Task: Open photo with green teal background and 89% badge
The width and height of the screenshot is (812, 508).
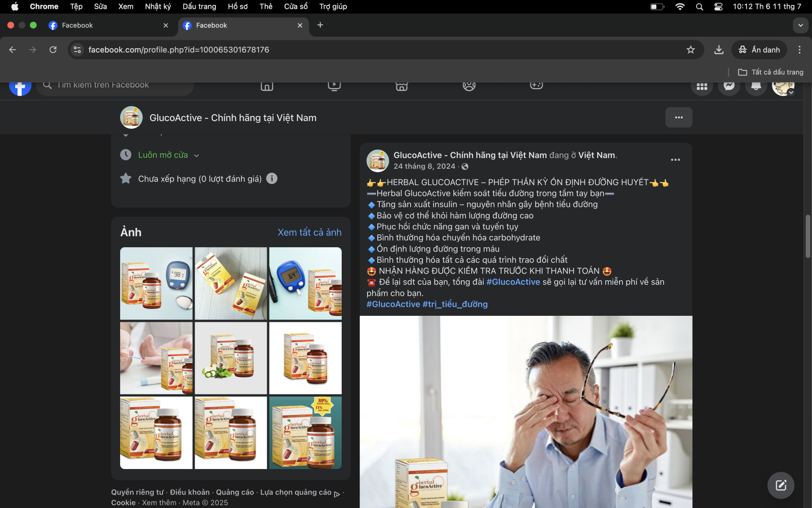Action: [305, 433]
